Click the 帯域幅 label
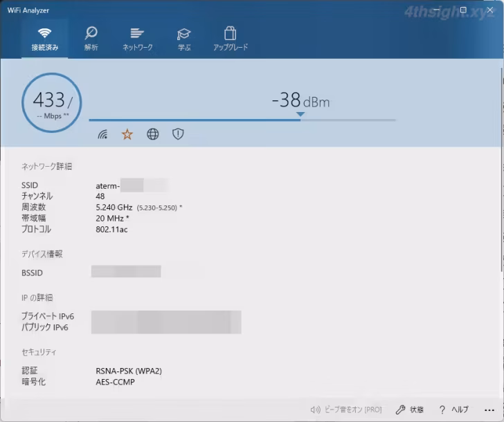Image resolution: width=504 pixels, height=422 pixels. pyautogui.click(x=33, y=218)
